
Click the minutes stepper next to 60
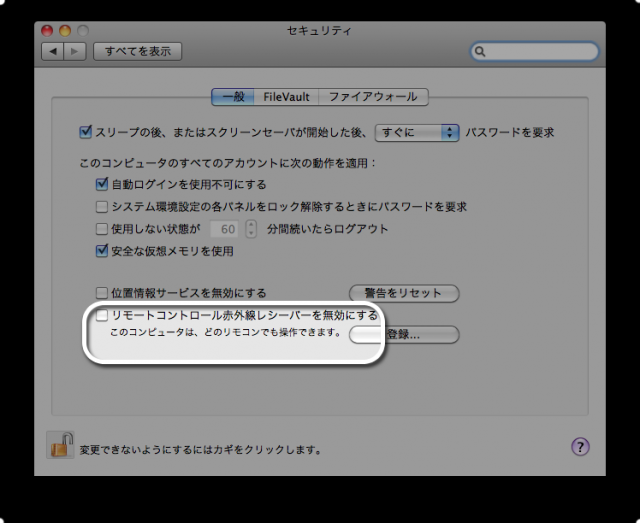[x=251, y=229]
